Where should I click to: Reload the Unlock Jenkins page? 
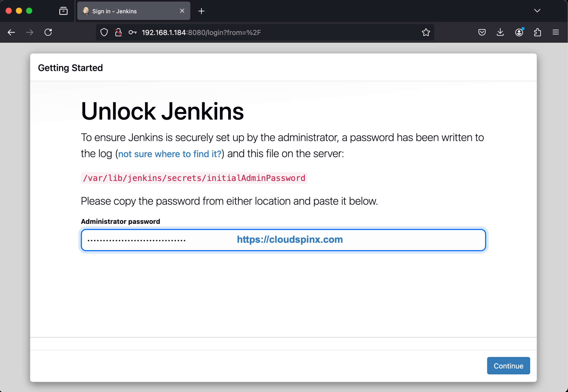pos(48,32)
